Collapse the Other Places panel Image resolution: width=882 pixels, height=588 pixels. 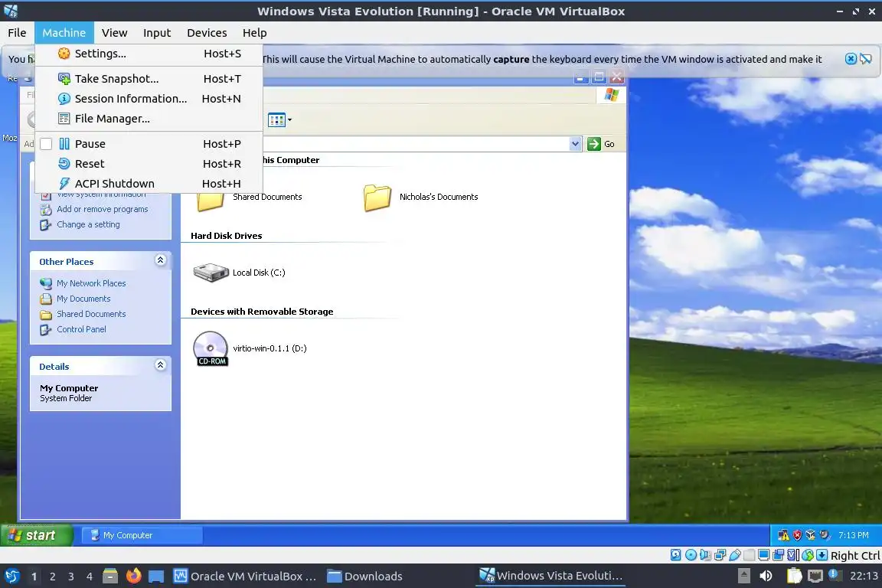click(x=160, y=260)
